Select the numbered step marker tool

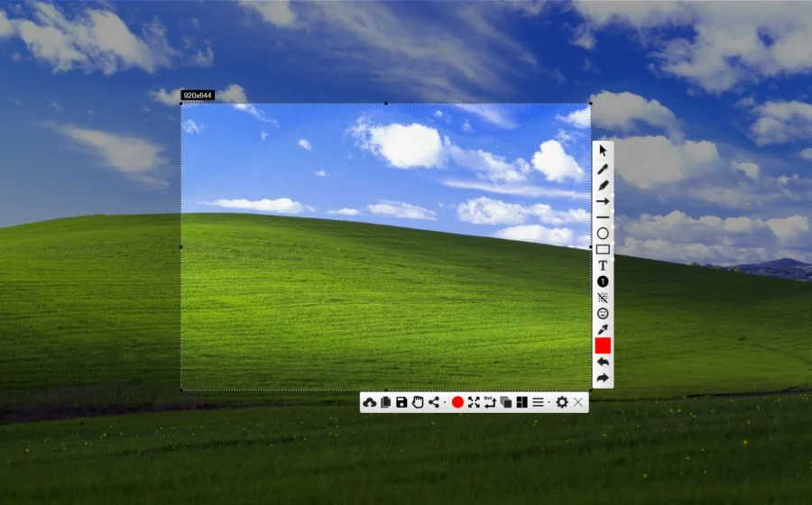click(x=603, y=281)
